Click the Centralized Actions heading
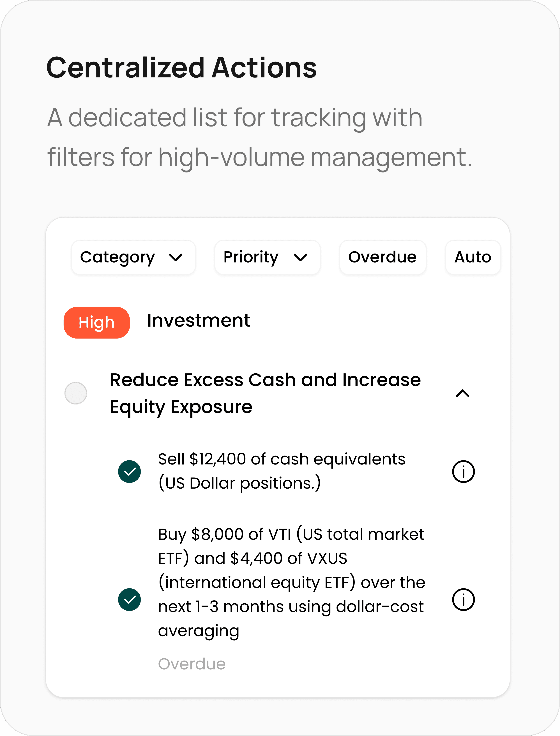Viewport: 560px width, 736px height. [182, 68]
